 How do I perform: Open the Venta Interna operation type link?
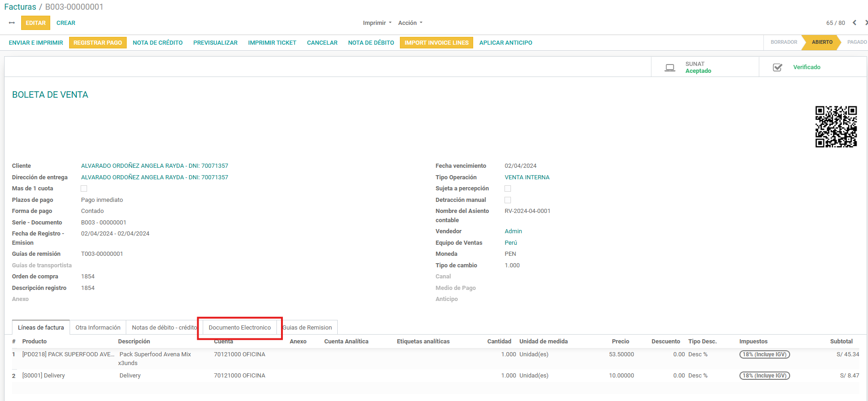coord(527,177)
